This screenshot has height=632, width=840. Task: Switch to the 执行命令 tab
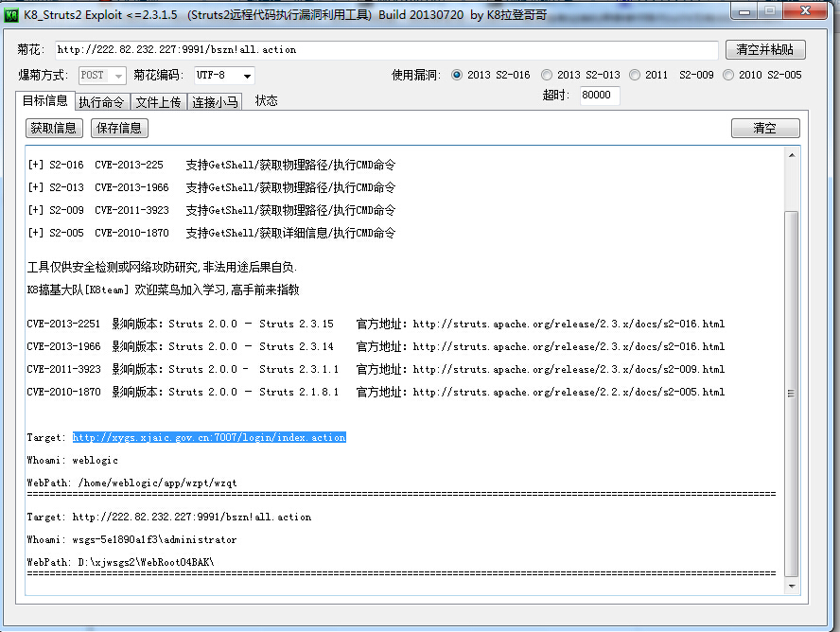102,102
